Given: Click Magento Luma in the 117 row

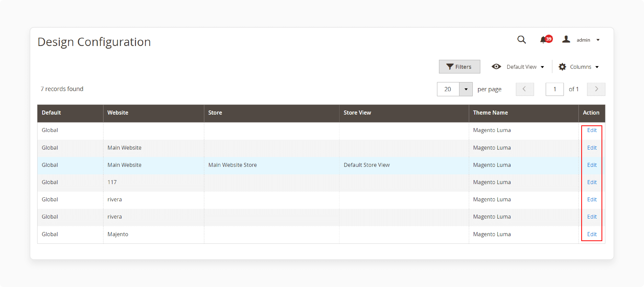Looking at the screenshot, I should pos(492,182).
